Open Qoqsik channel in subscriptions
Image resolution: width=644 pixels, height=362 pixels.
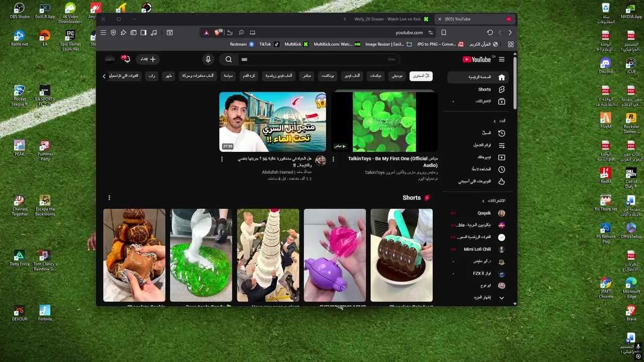coord(478,213)
